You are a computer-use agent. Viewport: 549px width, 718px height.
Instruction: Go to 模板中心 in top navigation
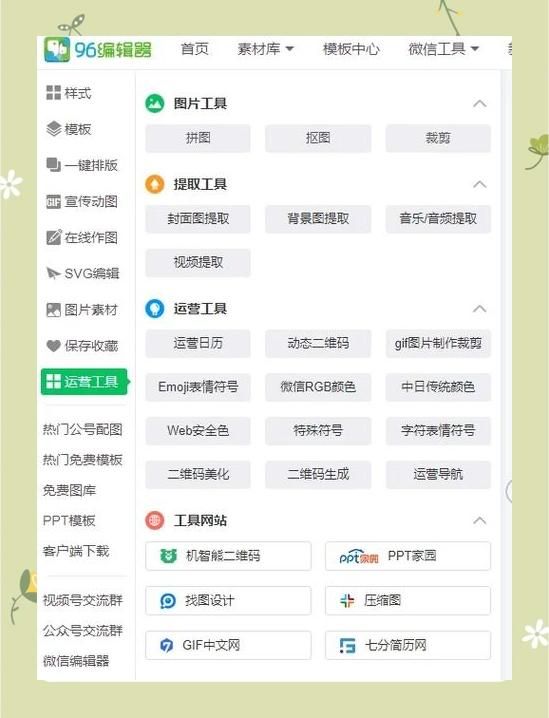pyautogui.click(x=351, y=49)
